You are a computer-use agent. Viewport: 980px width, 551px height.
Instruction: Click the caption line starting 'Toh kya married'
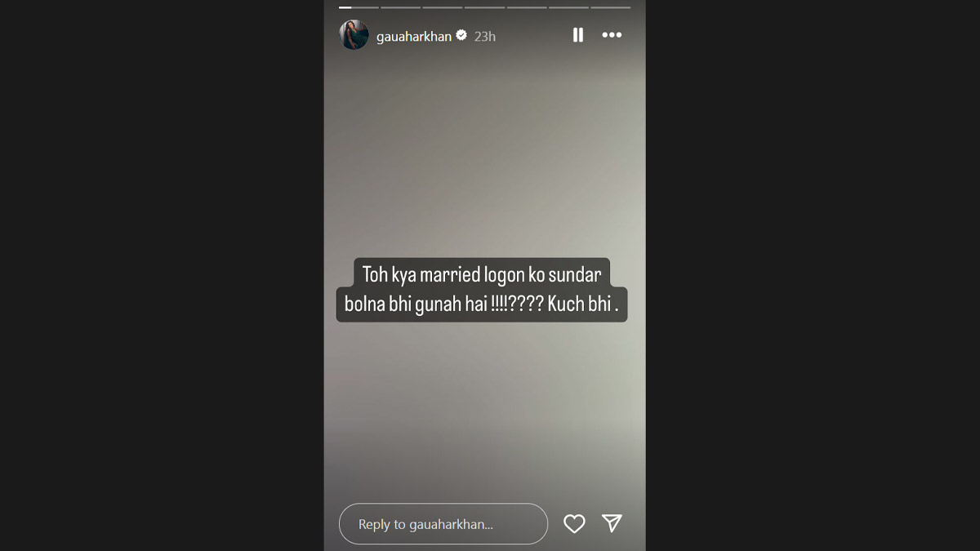(x=482, y=274)
